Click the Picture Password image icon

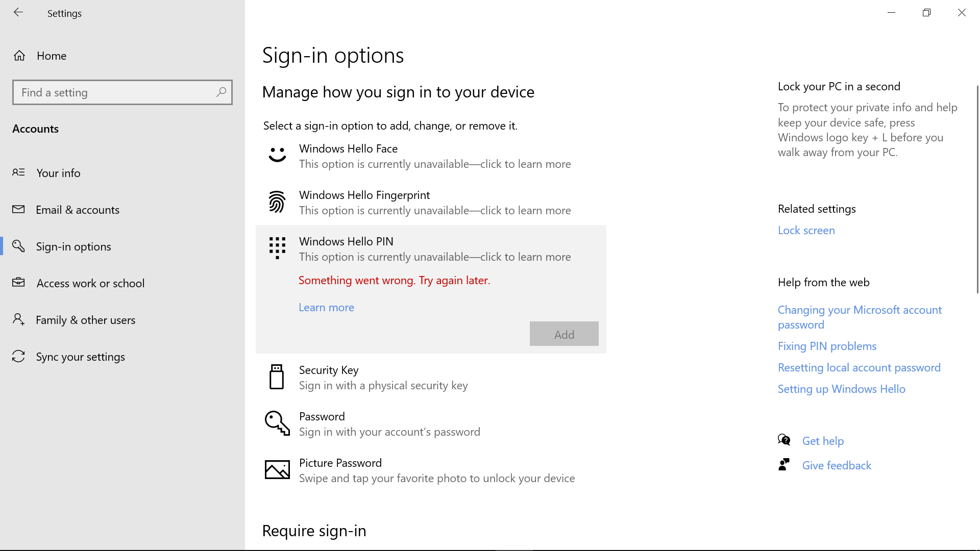(x=277, y=470)
